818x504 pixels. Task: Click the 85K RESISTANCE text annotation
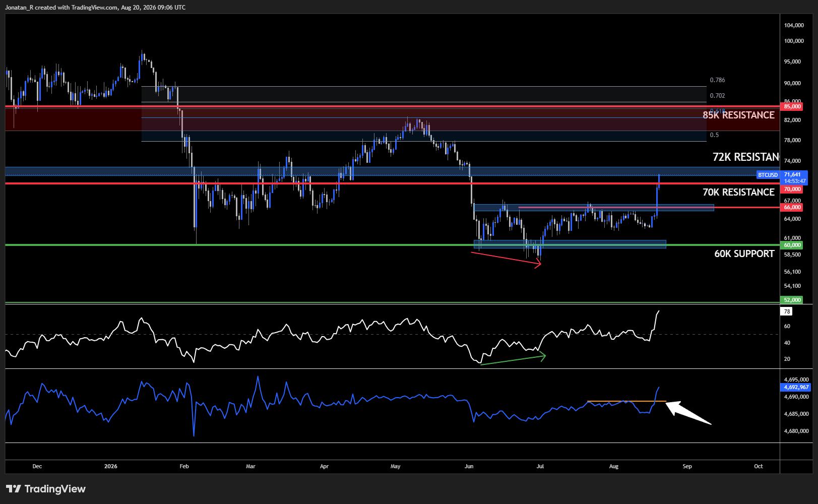click(x=738, y=115)
